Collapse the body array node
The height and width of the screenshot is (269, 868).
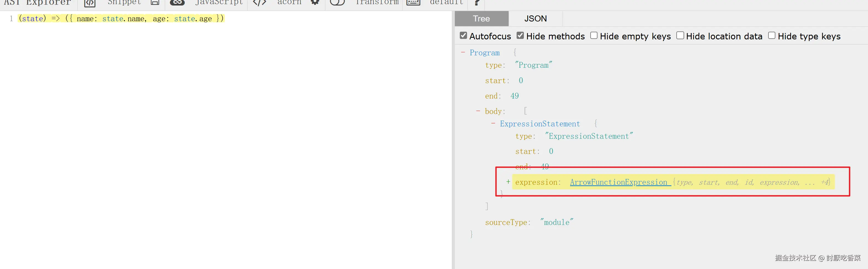coord(478,111)
